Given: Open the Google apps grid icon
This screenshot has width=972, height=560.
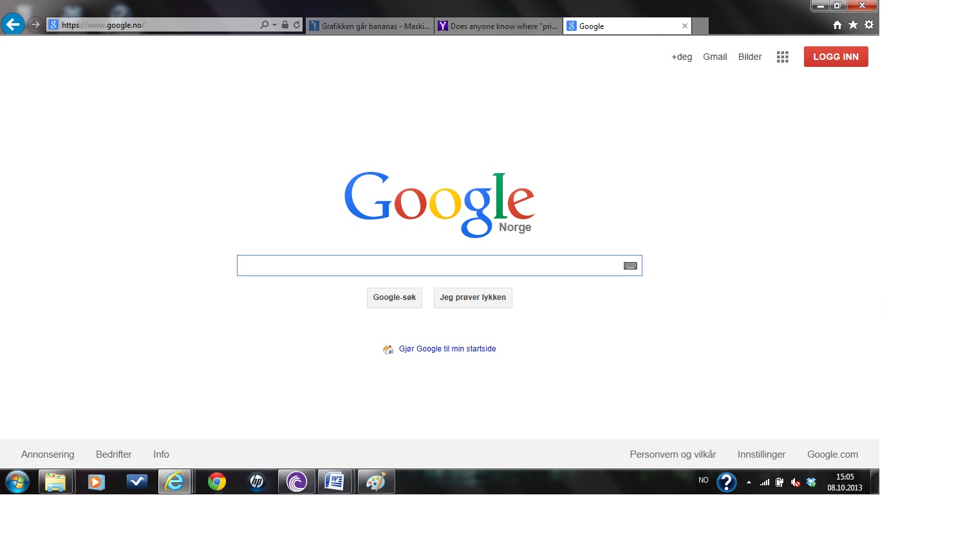Looking at the screenshot, I should [783, 57].
